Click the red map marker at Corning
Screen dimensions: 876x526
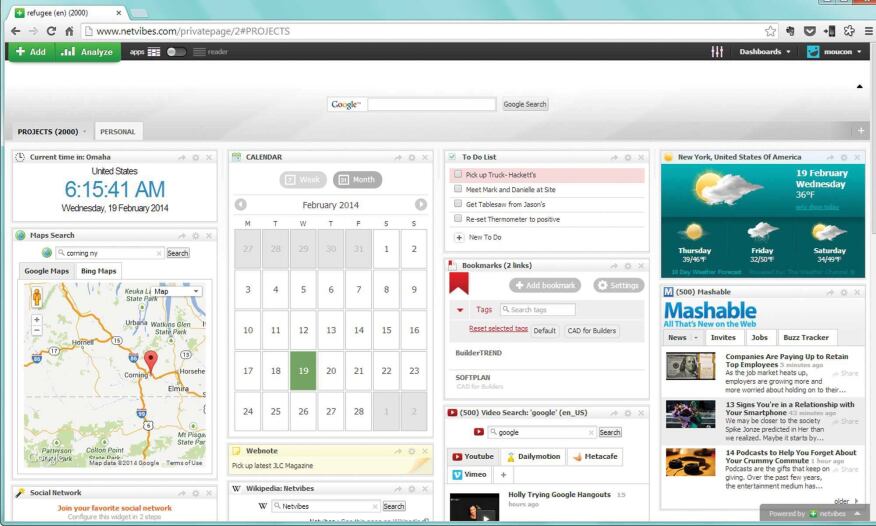coord(151,361)
